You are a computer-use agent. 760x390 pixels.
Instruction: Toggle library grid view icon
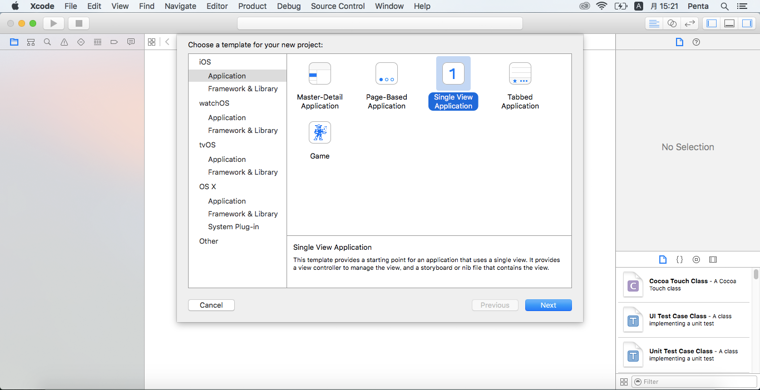pos(624,382)
